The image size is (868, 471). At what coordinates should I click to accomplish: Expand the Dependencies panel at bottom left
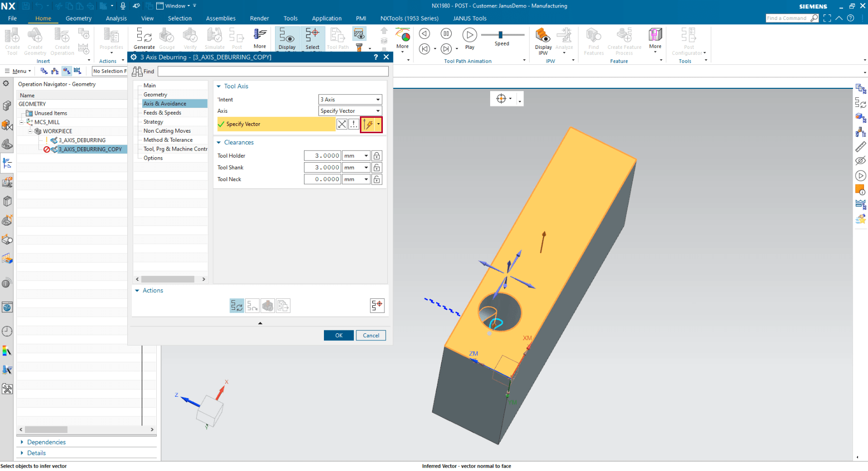(45, 442)
